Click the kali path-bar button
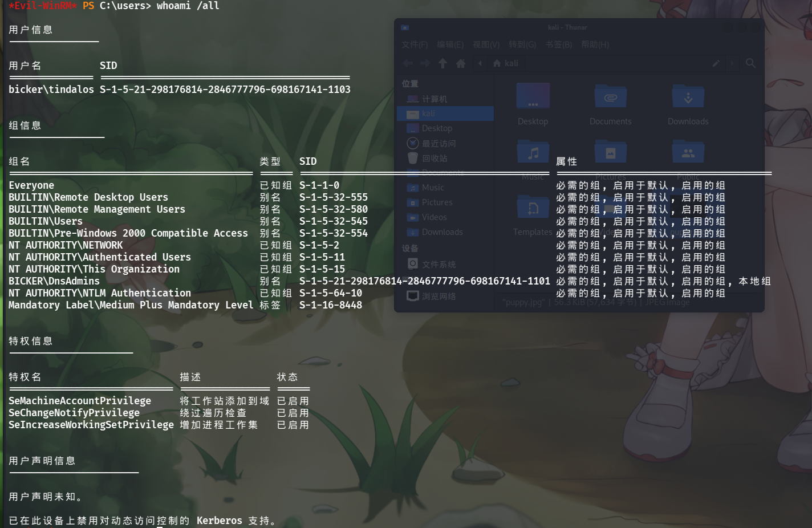 (506, 63)
